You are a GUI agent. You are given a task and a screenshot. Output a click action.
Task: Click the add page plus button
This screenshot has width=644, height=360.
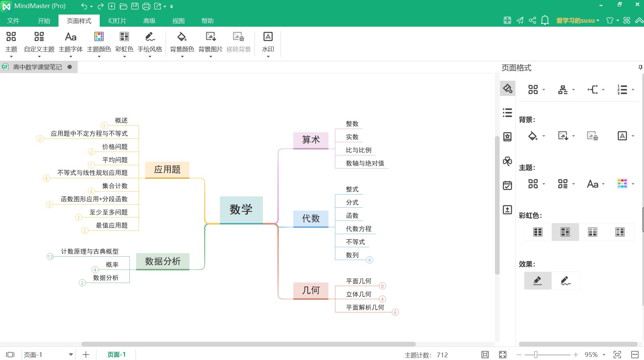tap(86, 355)
